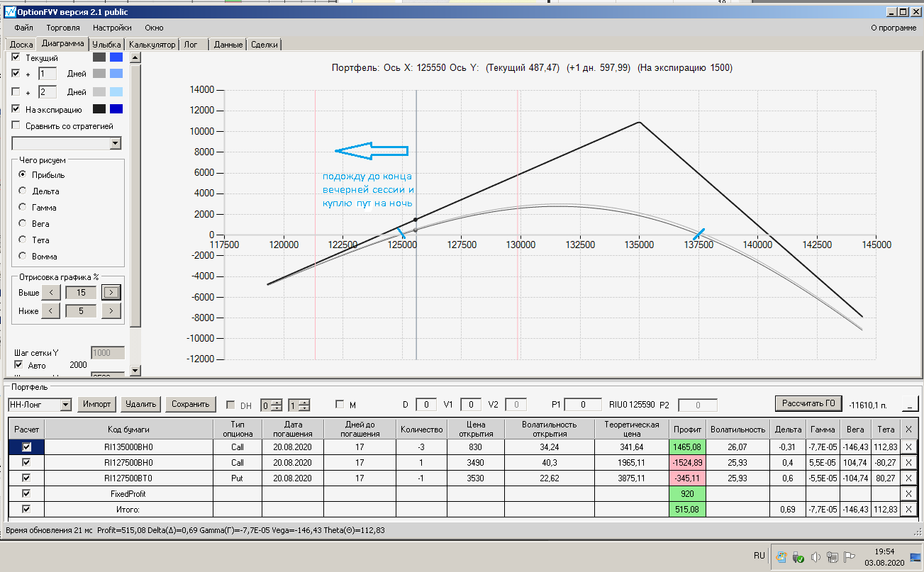Viewport: 924px width, 572px height.
Task: Click the light blue +1 Дней swatch
Action: [x=116, y=74]
